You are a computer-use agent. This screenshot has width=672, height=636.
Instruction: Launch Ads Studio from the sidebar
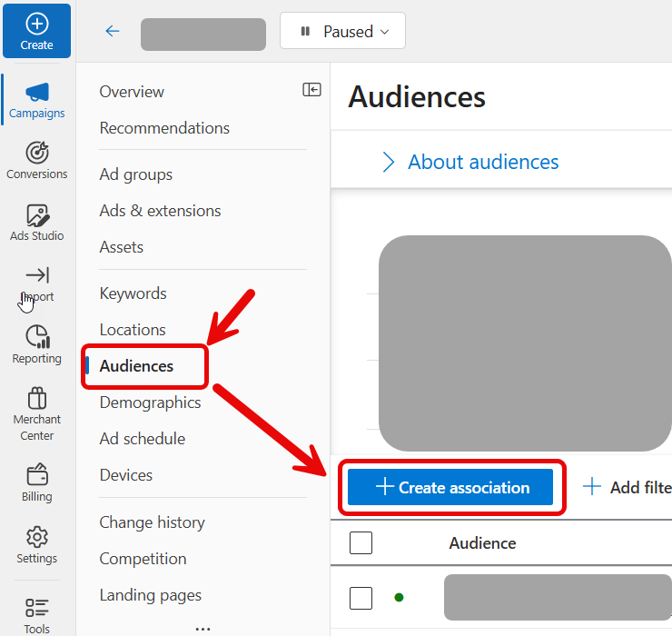click(x=37, y=222)
